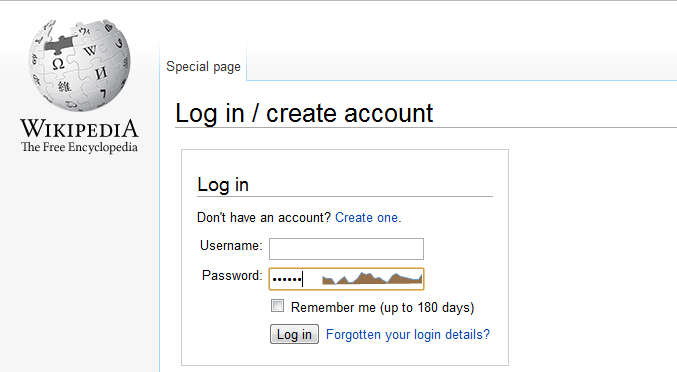
Task: Click the 'Username:' field label
Action: point(231,246)
